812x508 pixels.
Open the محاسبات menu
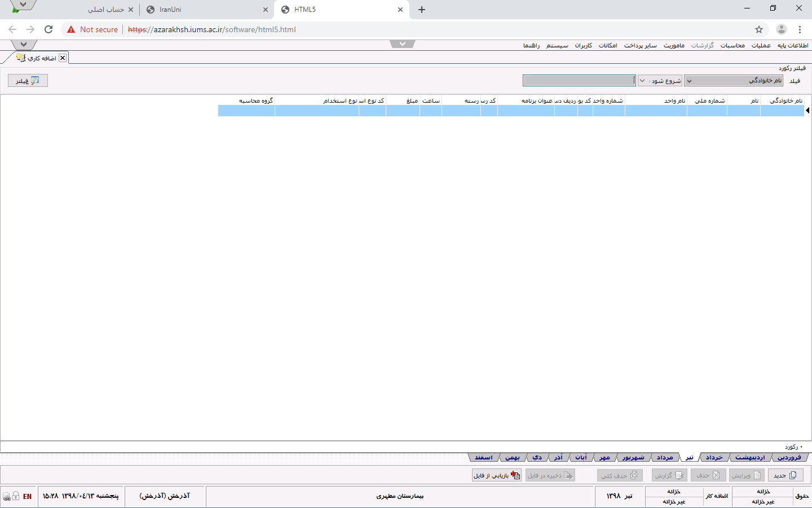pos(732,45)
